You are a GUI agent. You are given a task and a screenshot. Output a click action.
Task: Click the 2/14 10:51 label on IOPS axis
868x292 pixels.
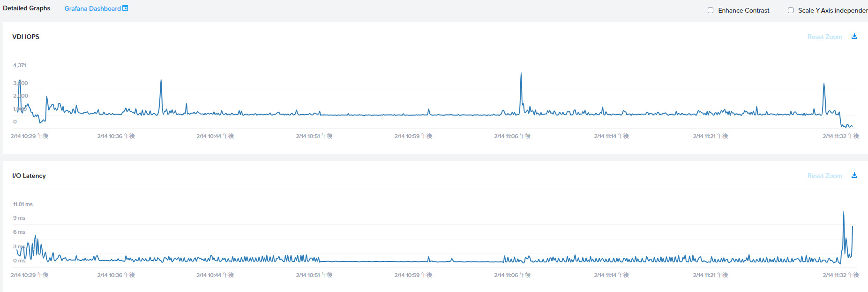pos(314,136)
